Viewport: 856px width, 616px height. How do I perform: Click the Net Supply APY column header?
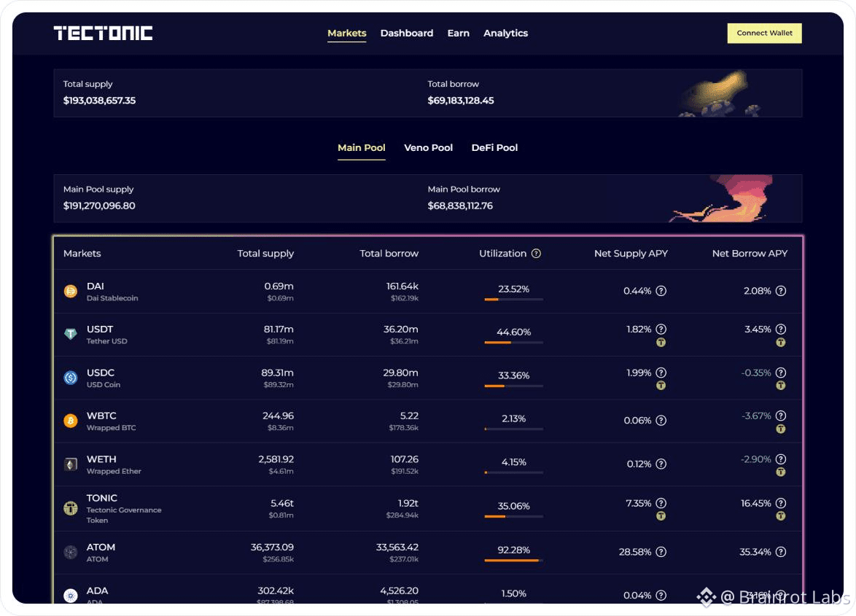631,253
